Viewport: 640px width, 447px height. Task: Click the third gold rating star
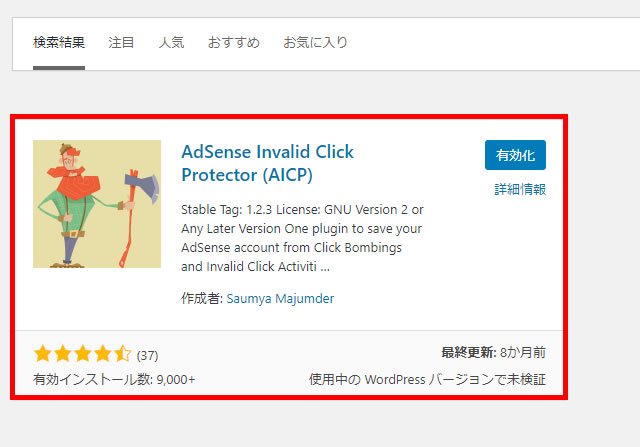coord(82,354)
